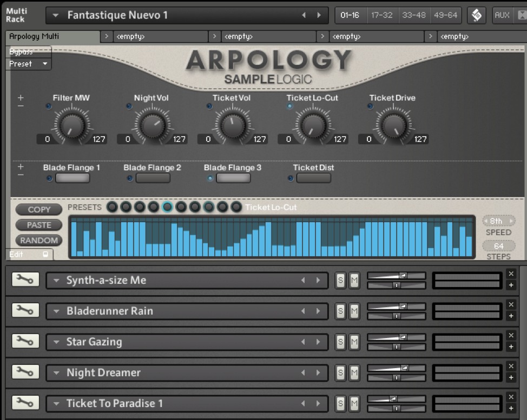The height and width of the screenshot is (420, 527).
Task: Open the Fantastique Nuevo 1 multi dropdown
Action: [x=55, y=15]
